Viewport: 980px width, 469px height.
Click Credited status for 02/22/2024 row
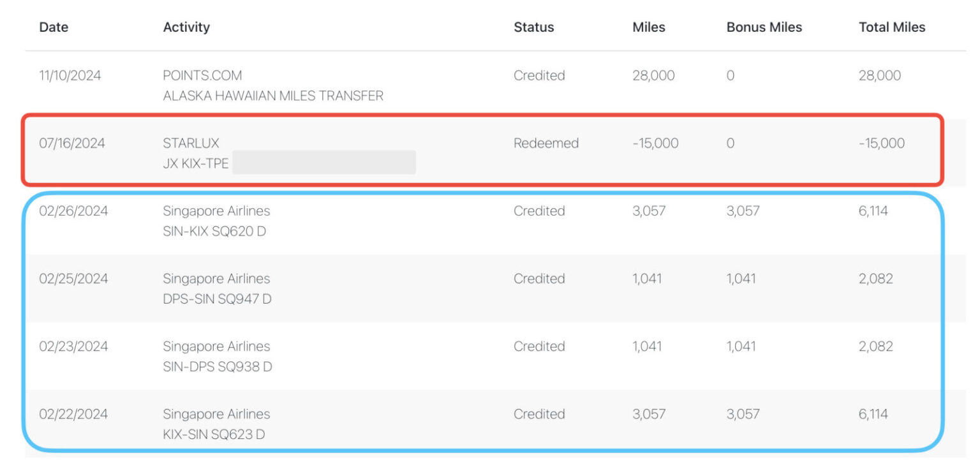539,414
